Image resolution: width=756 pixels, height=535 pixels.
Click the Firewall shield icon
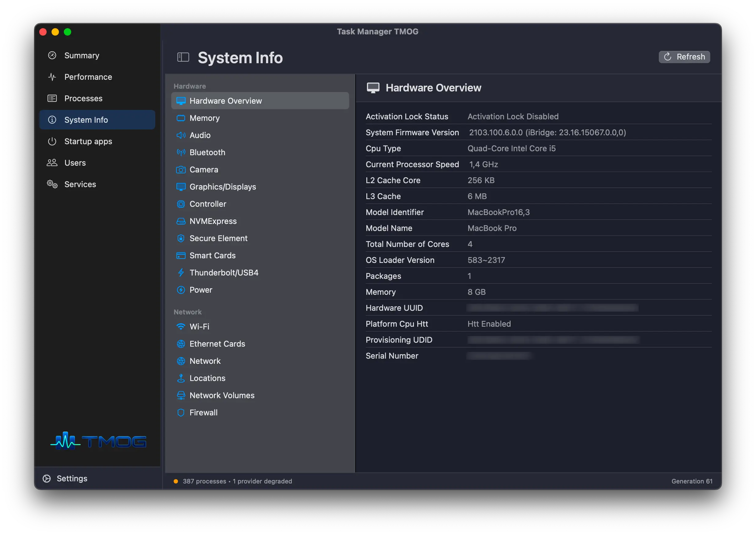tap(181, 413)
